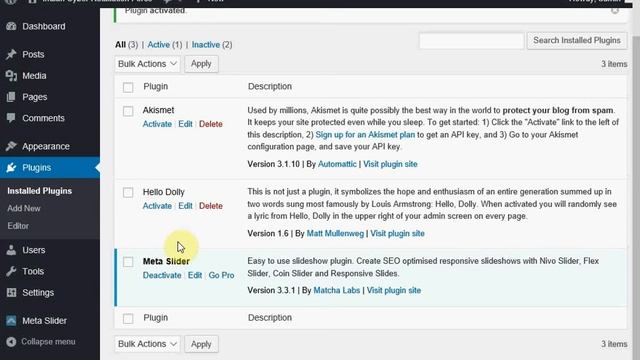Click the Search Installed Plugins button
The width and height of the screenshot is (640, 360).
click(577, 40)
